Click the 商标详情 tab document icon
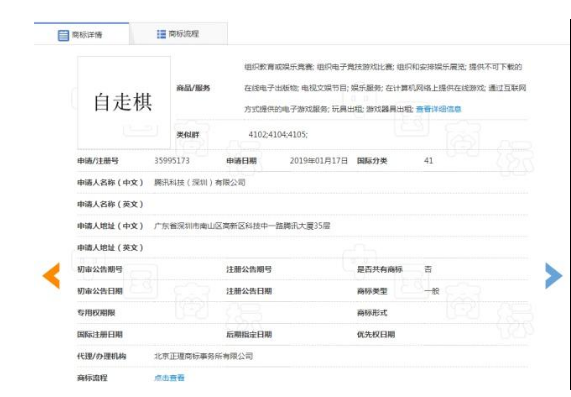The height and width of the screenshot is (397, 571). click(63, 35)
